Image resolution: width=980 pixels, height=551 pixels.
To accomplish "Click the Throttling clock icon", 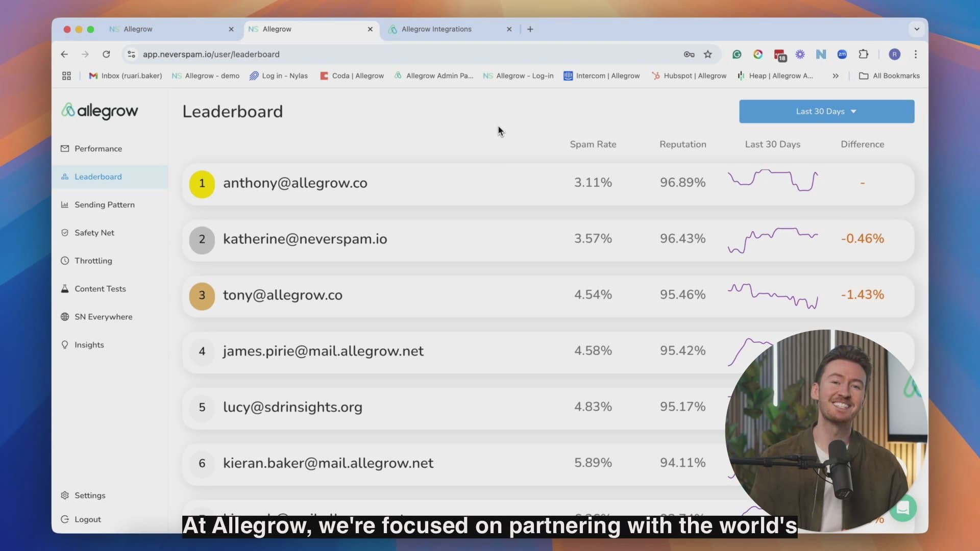I will tap(65, 261).
